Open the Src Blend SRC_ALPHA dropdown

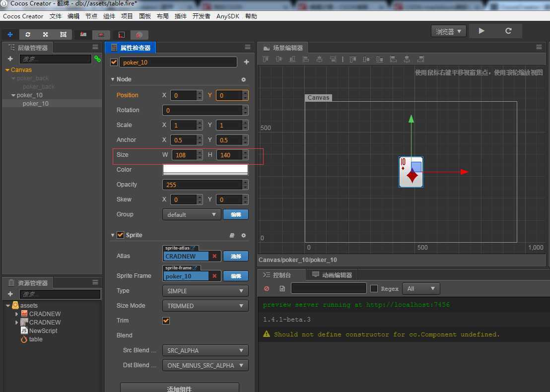click(205, 350)
